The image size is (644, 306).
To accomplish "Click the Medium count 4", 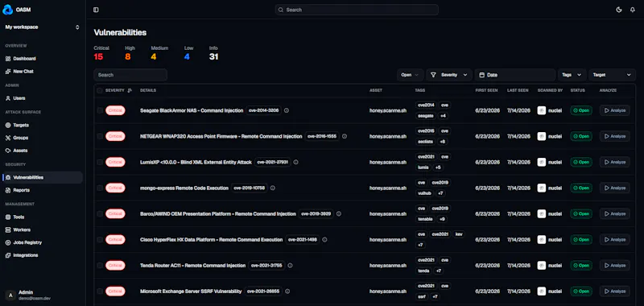I will [x=154, y=57].
